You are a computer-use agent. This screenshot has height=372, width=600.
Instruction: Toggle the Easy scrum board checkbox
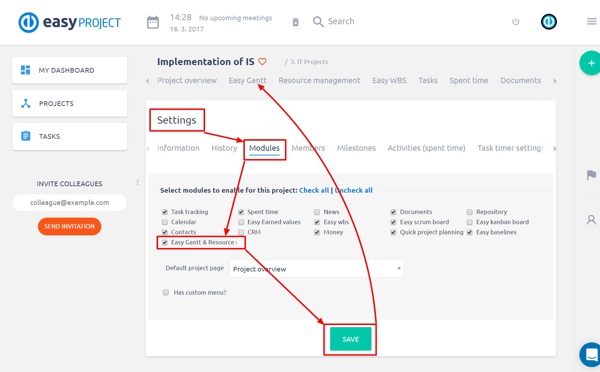pos(393,222)
